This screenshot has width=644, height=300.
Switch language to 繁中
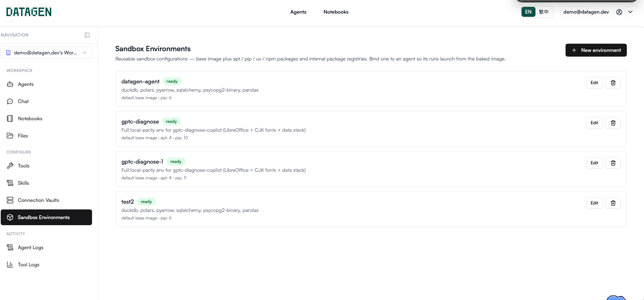(544, 12)
